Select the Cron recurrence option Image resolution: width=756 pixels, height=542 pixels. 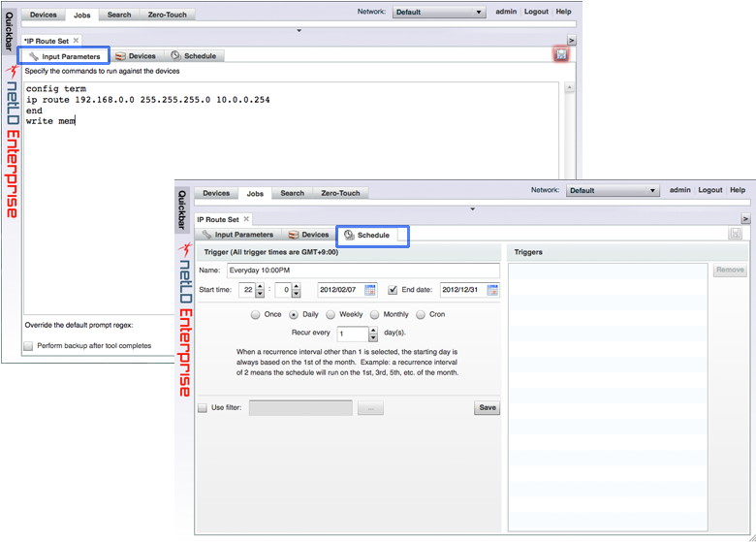[421, 315]
